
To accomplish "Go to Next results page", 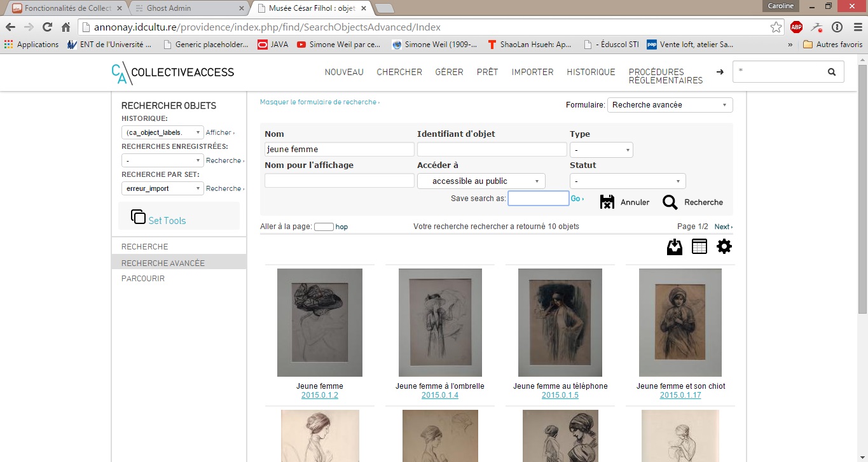I will coord(722,227).
